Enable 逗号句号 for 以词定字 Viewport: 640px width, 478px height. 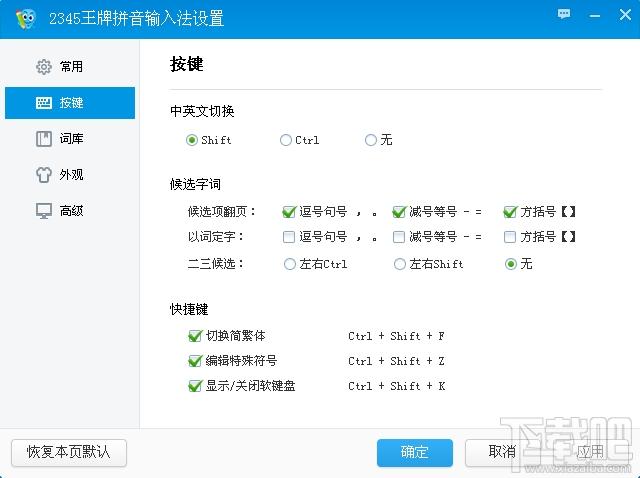(289, 237)
